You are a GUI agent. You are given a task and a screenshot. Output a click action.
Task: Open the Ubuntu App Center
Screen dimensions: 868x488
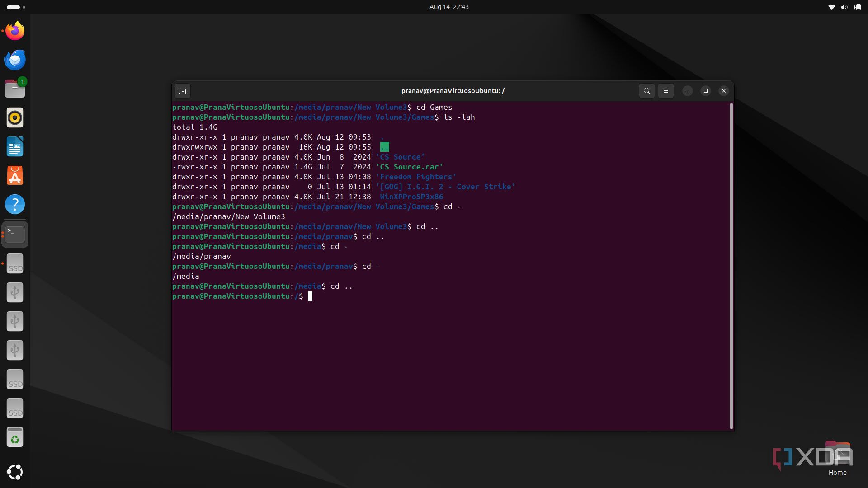(15, 175)
